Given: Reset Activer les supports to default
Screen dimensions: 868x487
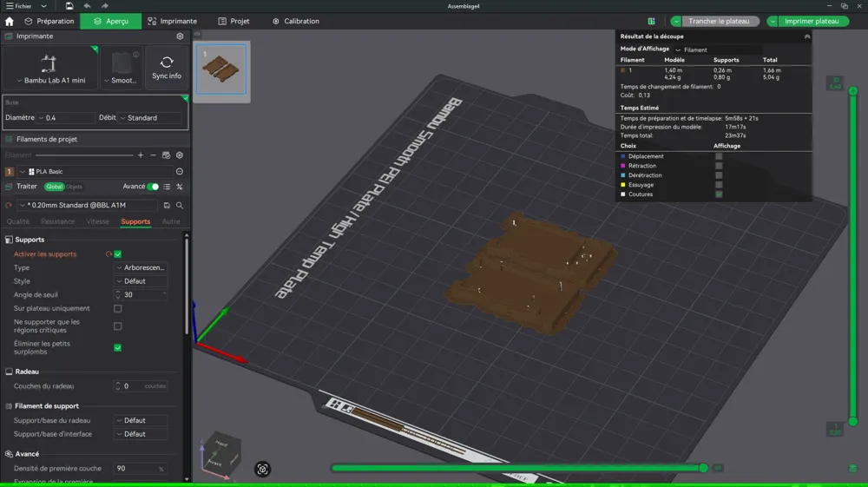Looking at the screenshot, I should click(x=108, y=254).
